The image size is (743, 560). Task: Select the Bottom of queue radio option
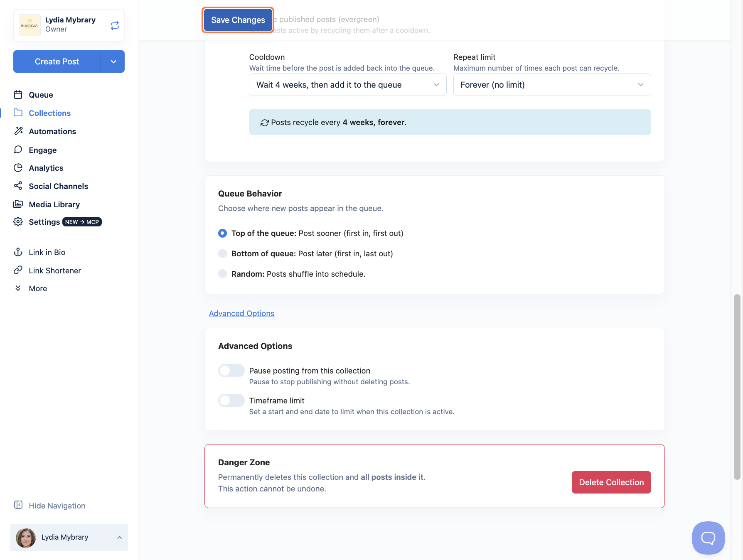223,253
